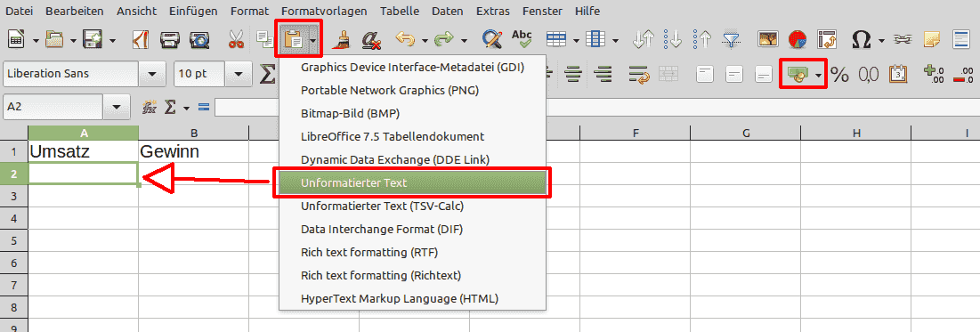Open the Formatvorlagen menu
The height and width of the screenshot is (332, 980).
click(324, 12)
